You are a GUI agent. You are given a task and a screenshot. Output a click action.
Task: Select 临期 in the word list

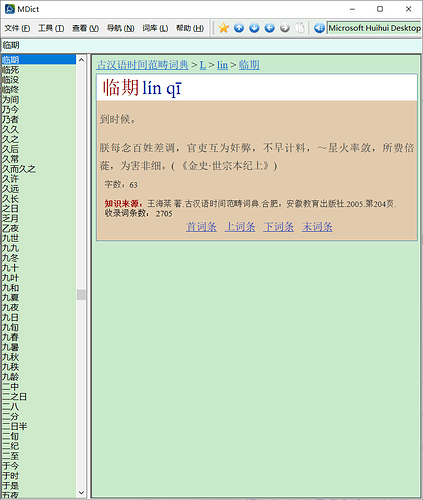coord(39,60)
